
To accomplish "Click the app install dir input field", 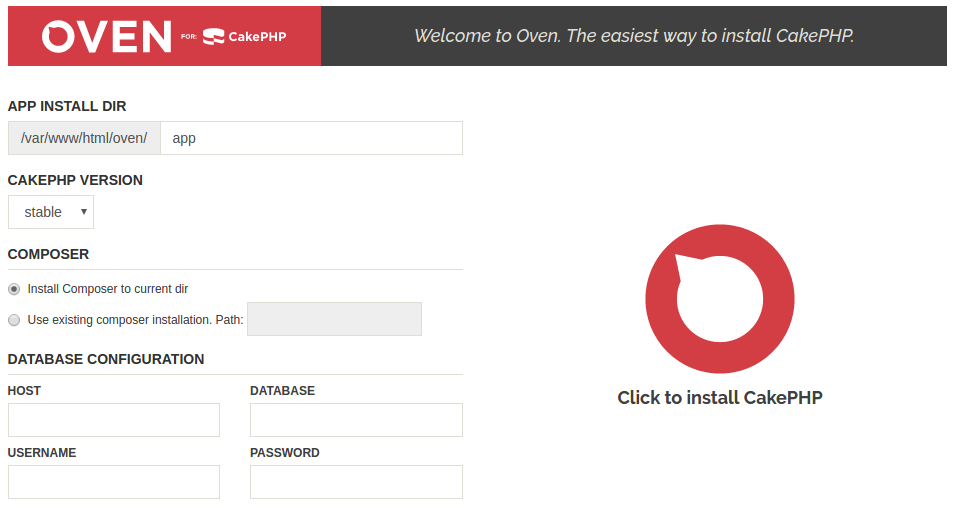I will tap(311, 138).
